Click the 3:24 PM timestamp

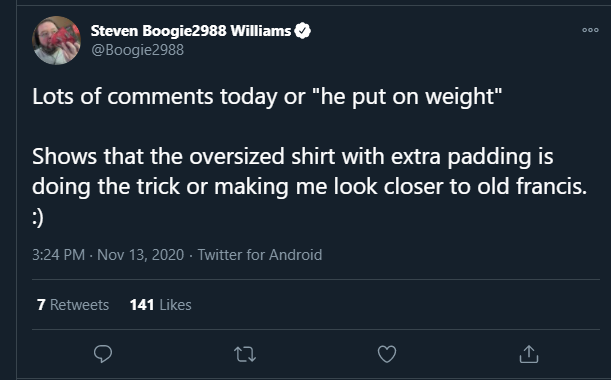[x=58, y=255]
